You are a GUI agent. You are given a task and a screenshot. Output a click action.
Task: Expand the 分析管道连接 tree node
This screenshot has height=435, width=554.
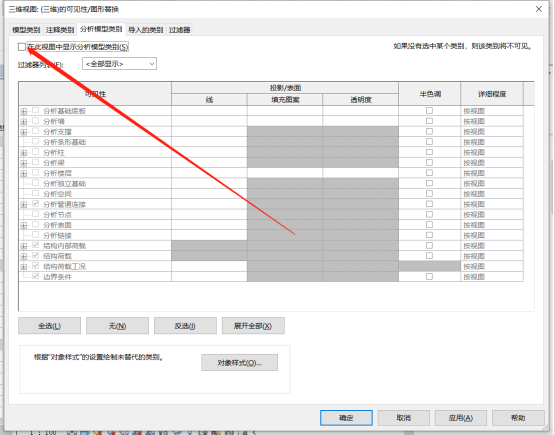tap(24, 205)
